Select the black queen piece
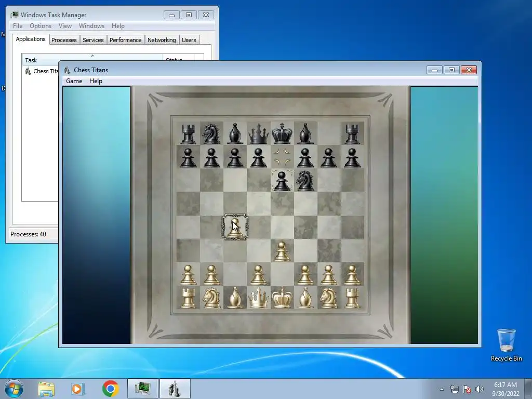 [259, 134]
